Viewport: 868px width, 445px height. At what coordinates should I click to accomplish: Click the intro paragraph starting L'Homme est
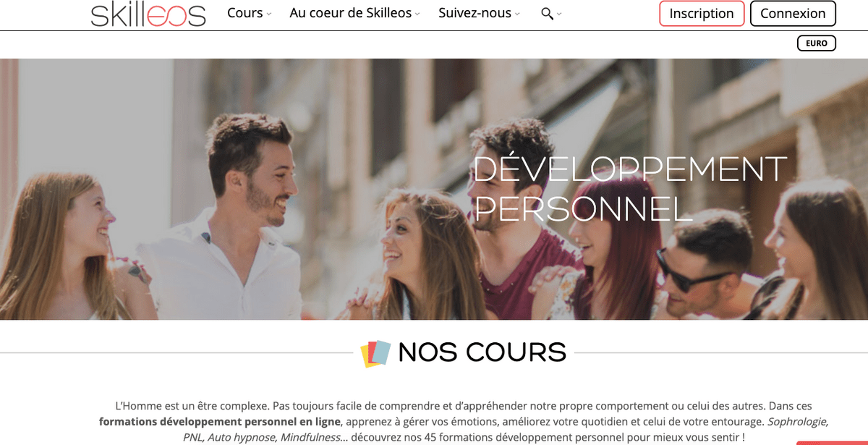464,422
